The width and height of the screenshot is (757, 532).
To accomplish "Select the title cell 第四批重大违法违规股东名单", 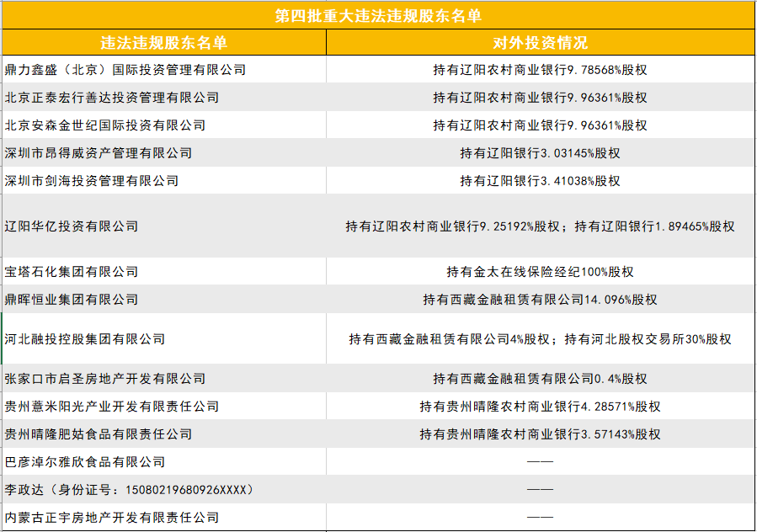I will (379, 15).
